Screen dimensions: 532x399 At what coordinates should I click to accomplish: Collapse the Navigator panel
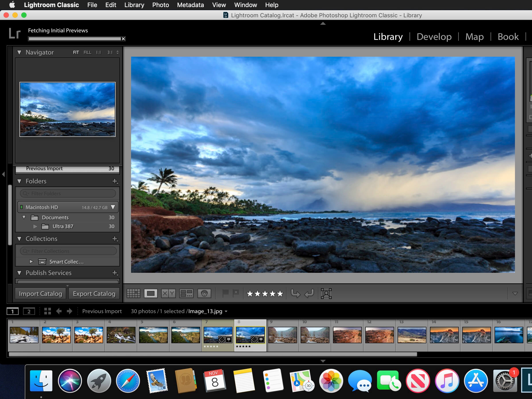pos(19,52)
